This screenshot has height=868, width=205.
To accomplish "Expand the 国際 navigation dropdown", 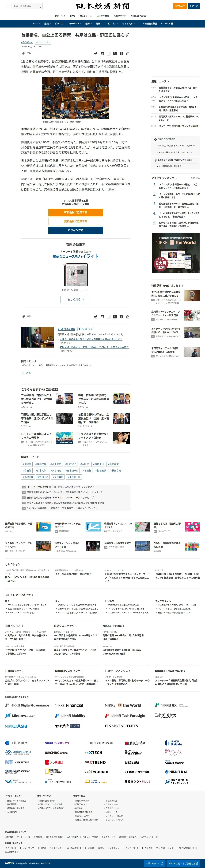I will (99, 24).
